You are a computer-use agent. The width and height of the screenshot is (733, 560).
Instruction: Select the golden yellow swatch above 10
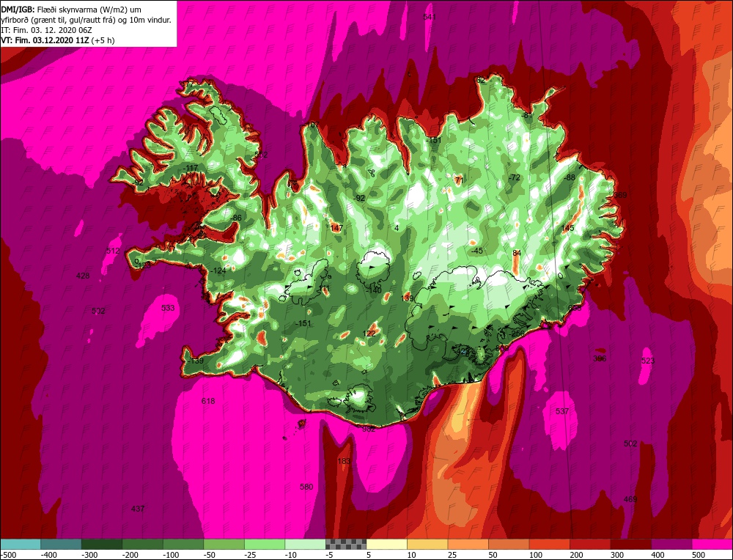(427, 544)
